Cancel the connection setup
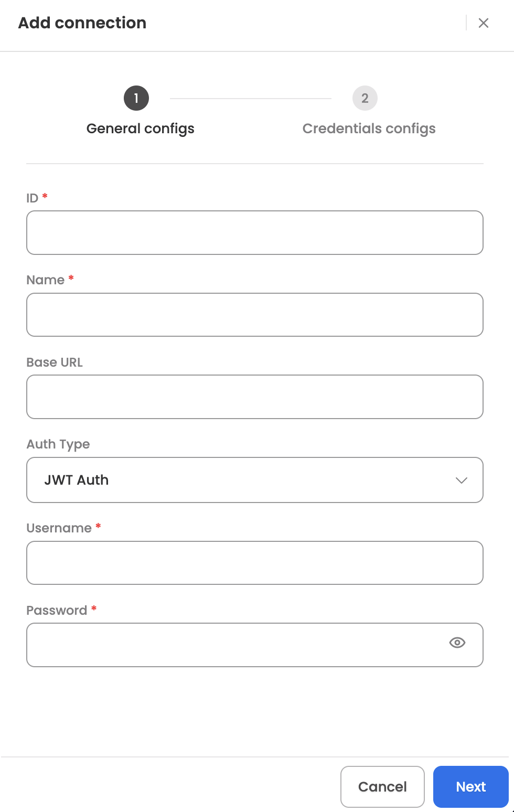Viewport: 514px width, 812px height. pos(382,787)
